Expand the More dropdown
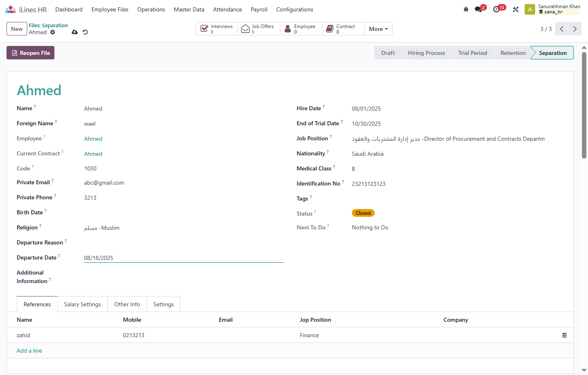This screenshot has height=375, width=588. 378,29
